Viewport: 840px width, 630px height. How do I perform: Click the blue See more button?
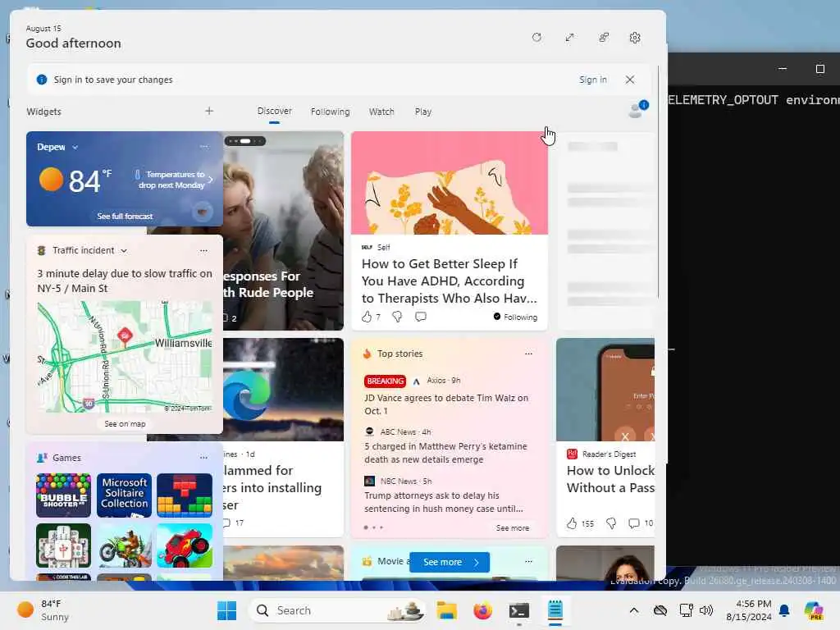click(x=449, y=562)
